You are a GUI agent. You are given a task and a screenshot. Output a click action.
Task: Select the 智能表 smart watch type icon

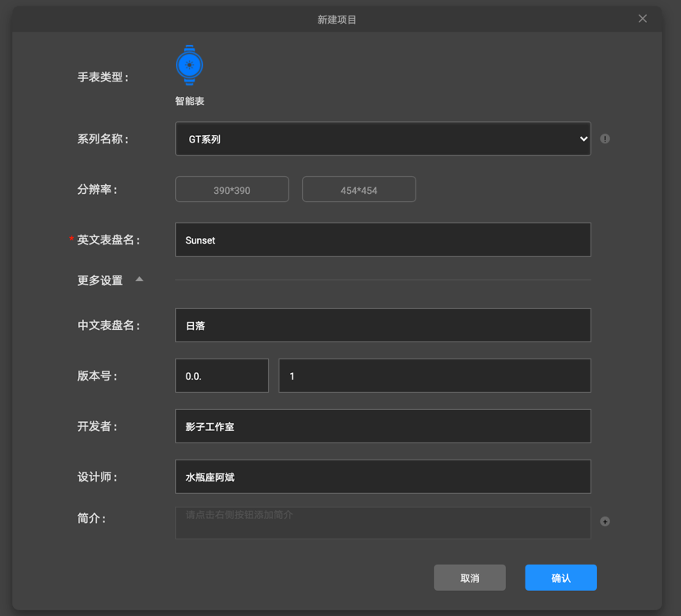(x=189, y=65)
